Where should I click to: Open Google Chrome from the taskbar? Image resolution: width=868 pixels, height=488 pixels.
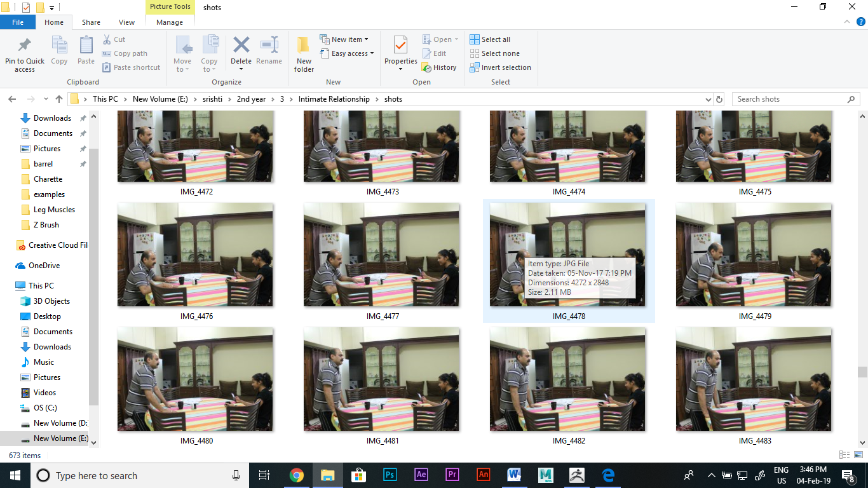tap(297, 475)
